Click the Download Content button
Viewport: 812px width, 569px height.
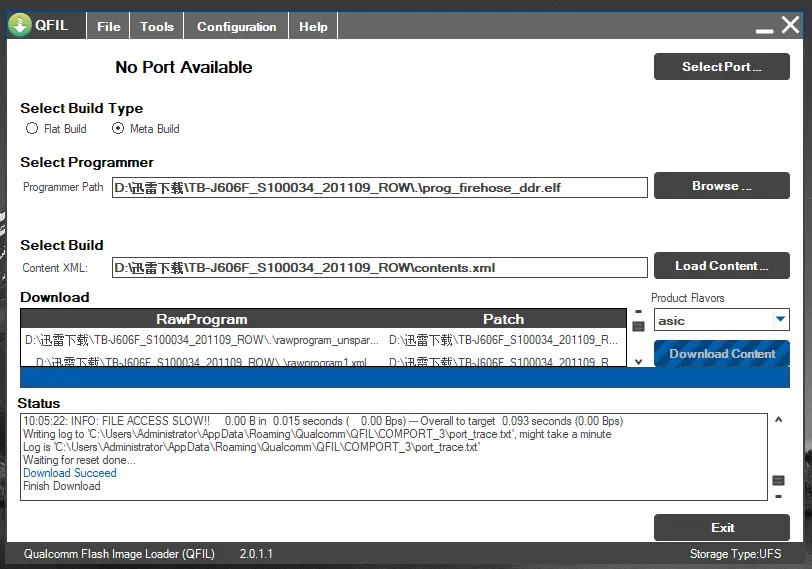click(x=721, y=354)
